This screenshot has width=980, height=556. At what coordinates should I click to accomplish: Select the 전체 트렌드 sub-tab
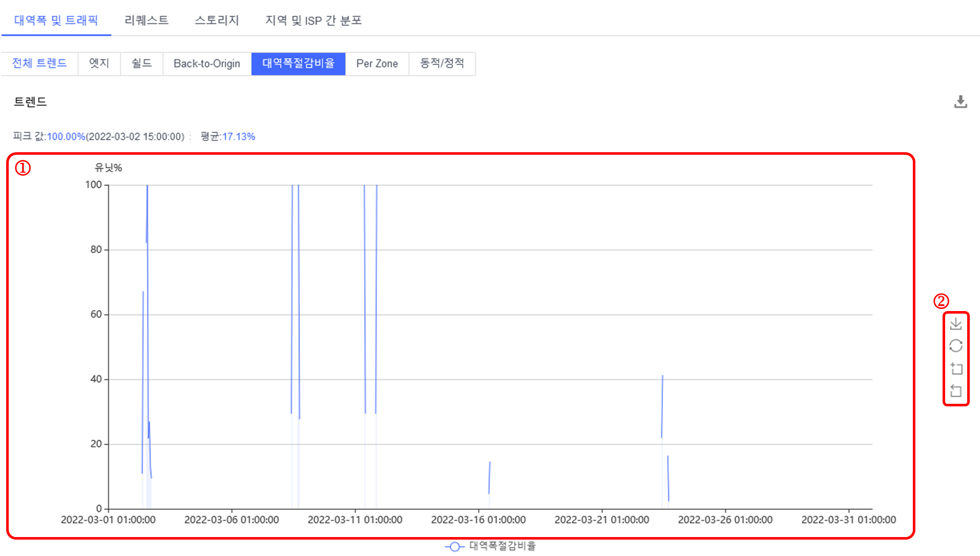[39, 64]
